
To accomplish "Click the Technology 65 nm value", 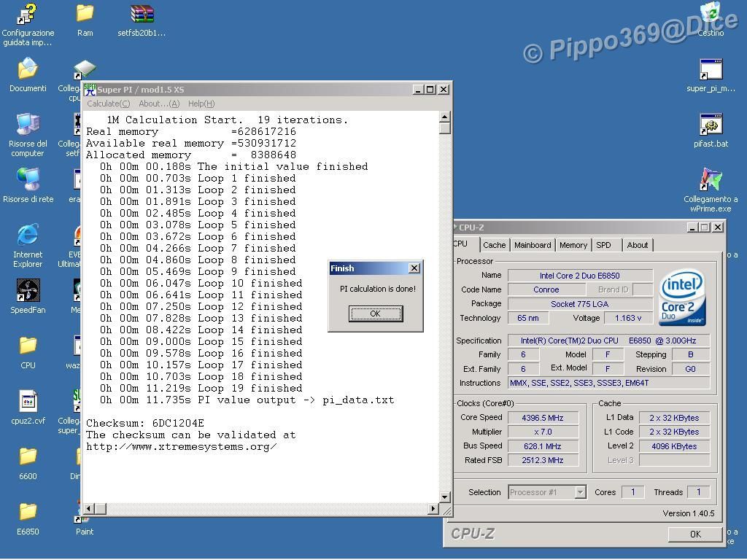I will pos(528,318).
